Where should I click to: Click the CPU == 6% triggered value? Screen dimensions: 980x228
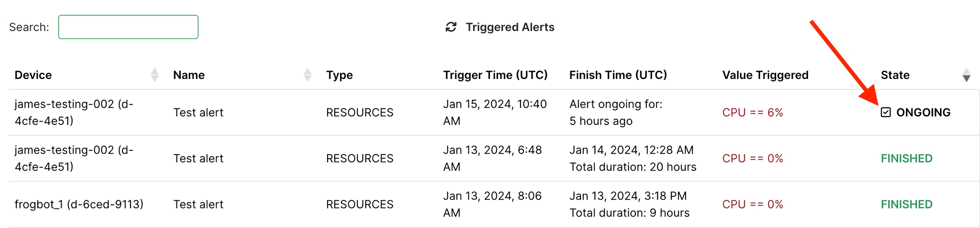(752, 113)
